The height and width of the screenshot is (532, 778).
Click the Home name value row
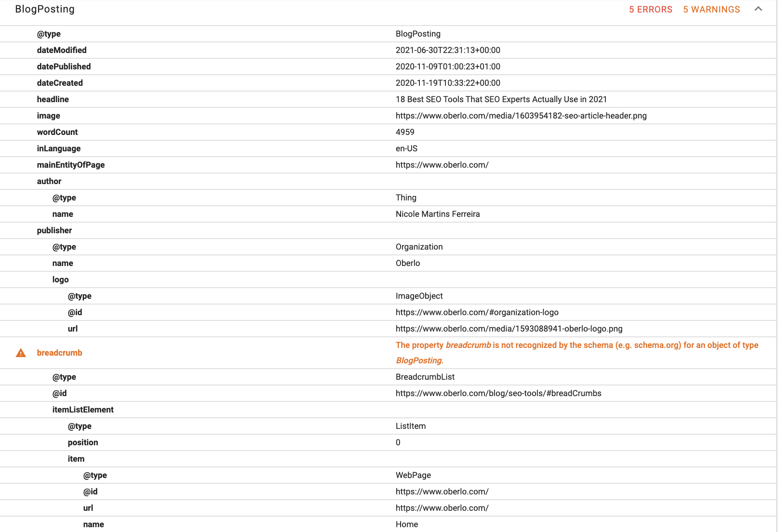tap(406, 524)
